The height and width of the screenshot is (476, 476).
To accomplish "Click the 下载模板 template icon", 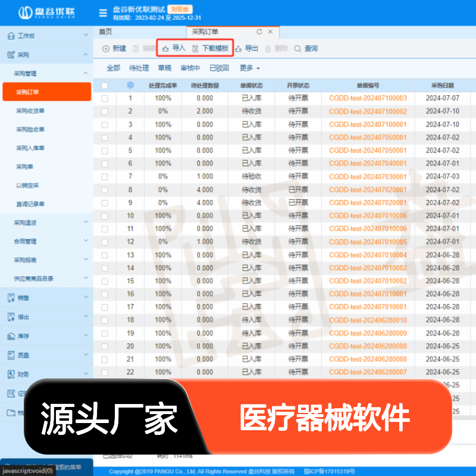I will pyautogui.click(x=196, y=49).
